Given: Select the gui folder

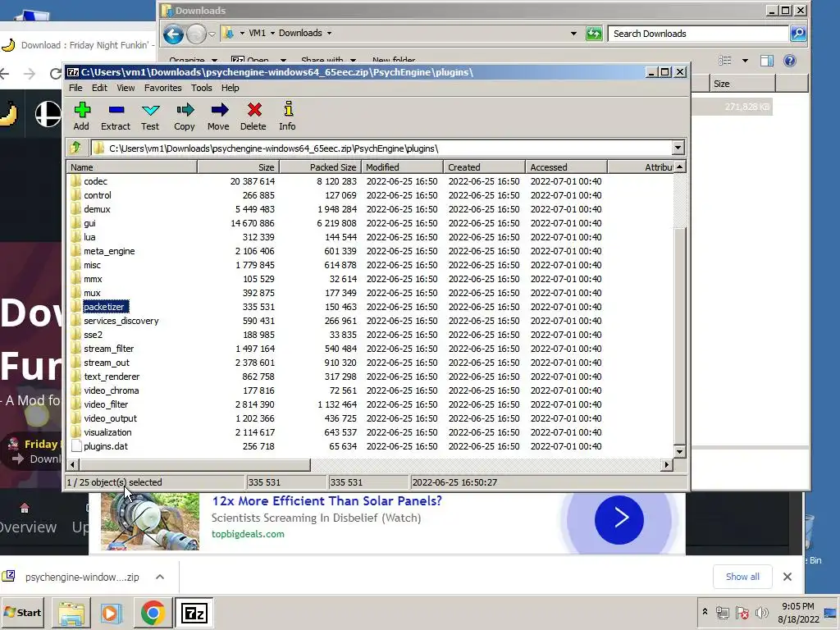Looking at the screenshot, I should (x=89, y=223).
